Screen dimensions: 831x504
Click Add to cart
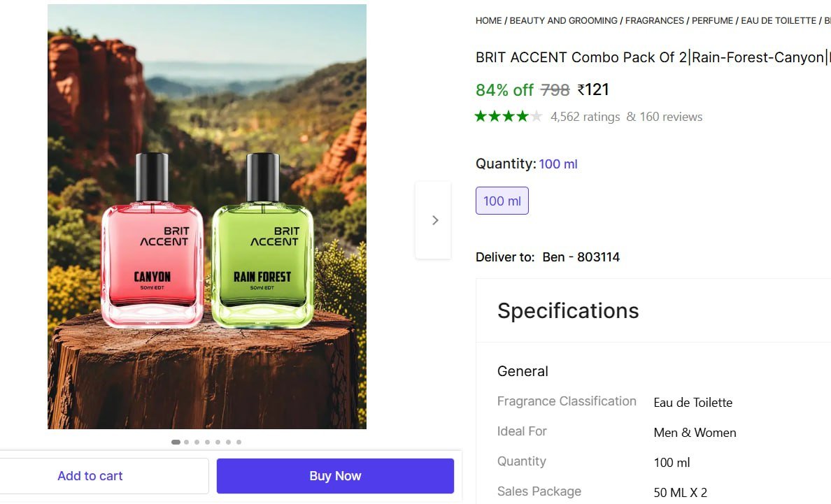(90, 475)
